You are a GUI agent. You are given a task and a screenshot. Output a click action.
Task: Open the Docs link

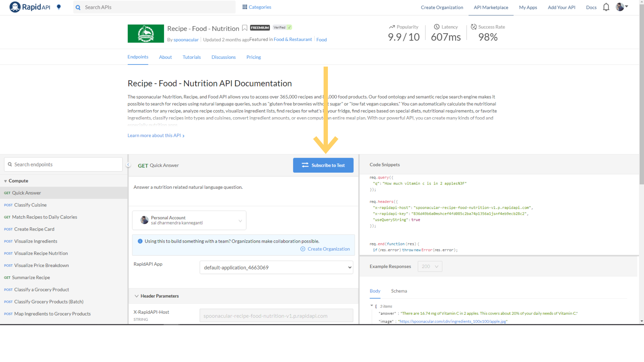pyautogui.click(x=591, y=8)
